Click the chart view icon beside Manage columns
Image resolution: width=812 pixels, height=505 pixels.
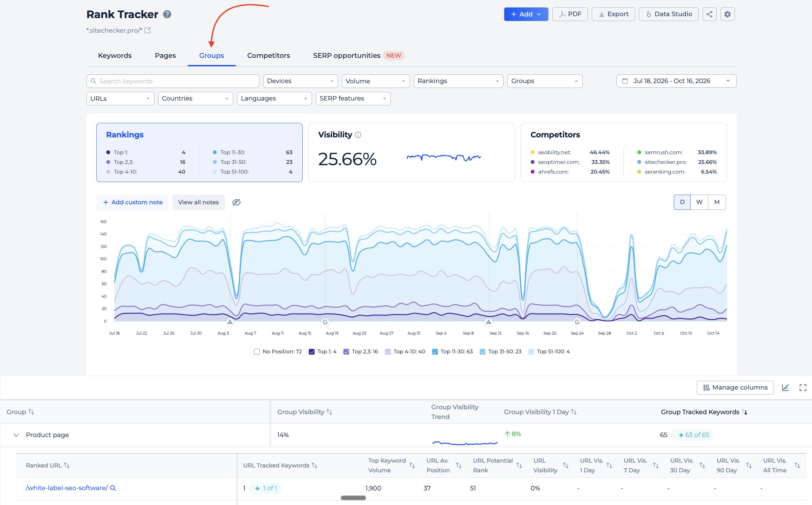pyautogui.click(x=785, y=387)
